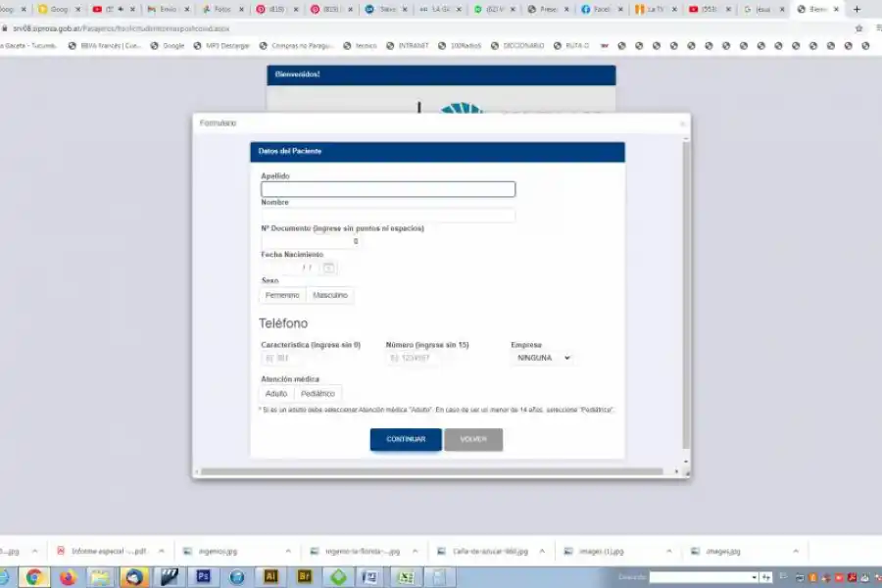Open a new browser tab
Screen dimensions: 882x588
click(857, 9)
